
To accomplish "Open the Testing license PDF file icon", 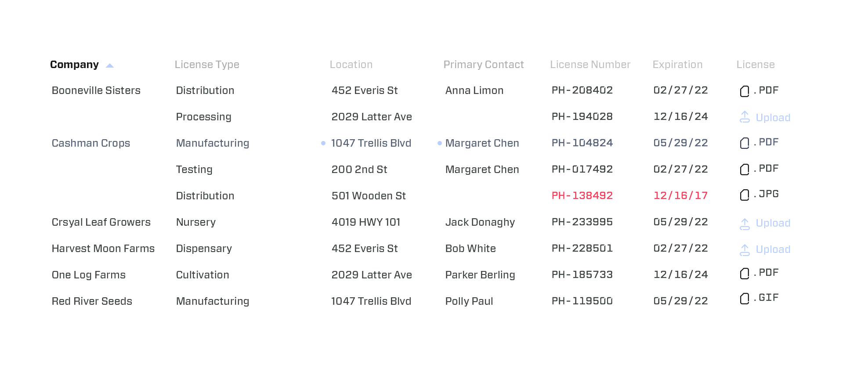I will (x=745, y=169).
